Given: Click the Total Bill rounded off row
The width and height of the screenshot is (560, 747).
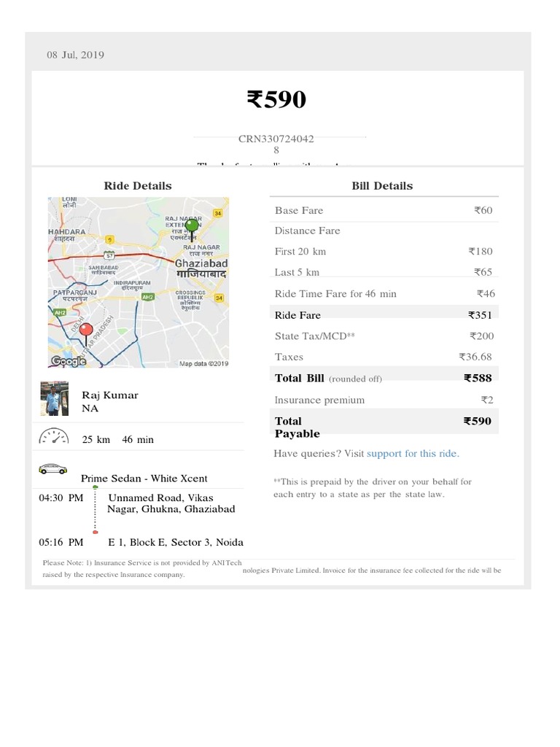Looking at the screenshot, I should coord(384,378).
